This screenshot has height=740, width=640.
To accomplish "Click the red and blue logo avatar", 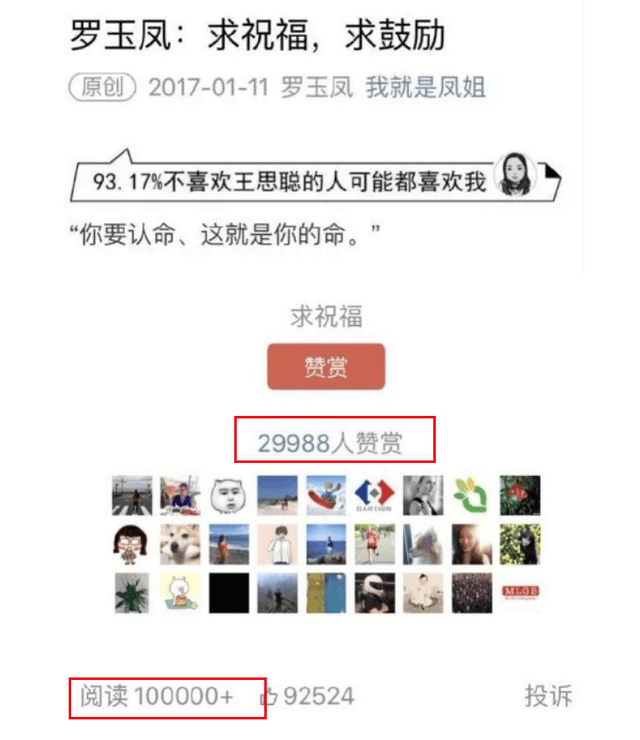I will point(374,495).
